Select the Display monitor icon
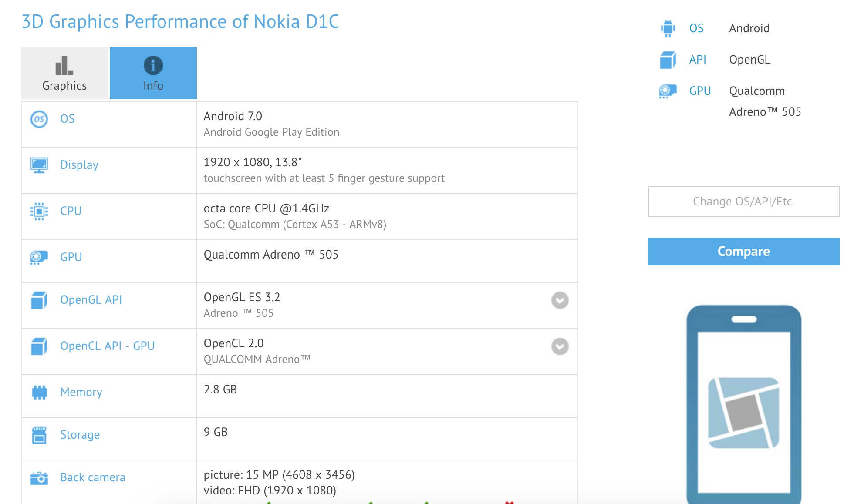The width and height of the screenshot is (844, 504). pos(40,165)
